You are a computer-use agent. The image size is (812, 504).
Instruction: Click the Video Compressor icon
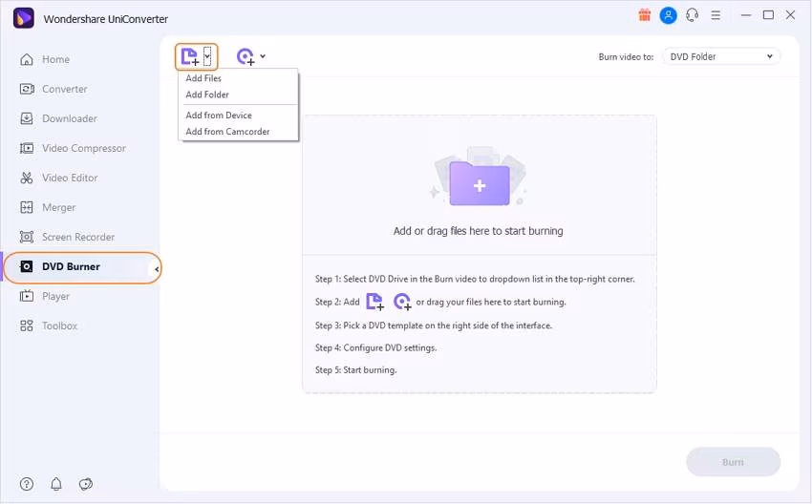click(x=27, y=148)
